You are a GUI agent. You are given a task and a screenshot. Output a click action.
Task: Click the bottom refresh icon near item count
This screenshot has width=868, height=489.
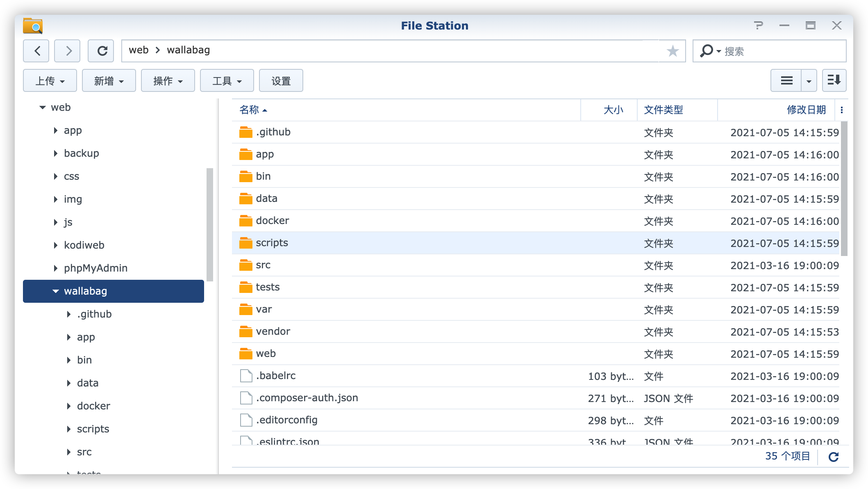tap(834, 456)
